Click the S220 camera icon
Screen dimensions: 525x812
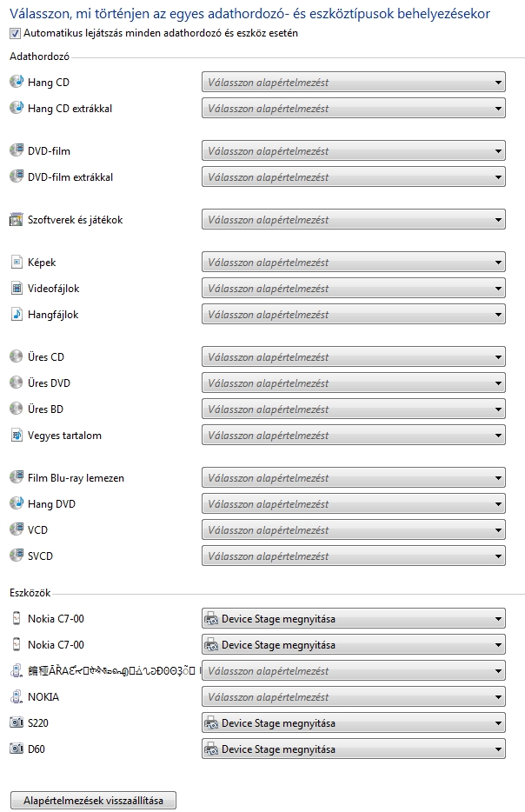pyautogui.click(x=17, y=722)
